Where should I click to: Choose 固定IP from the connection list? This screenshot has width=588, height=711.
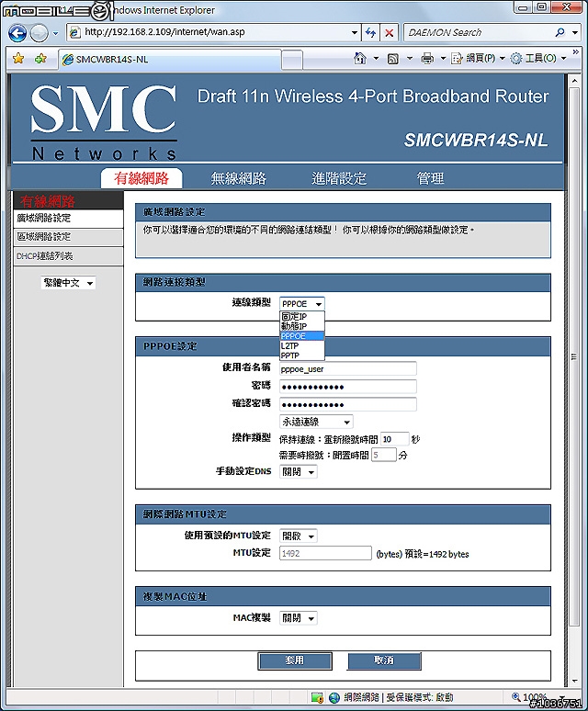[x=302, y=317]
